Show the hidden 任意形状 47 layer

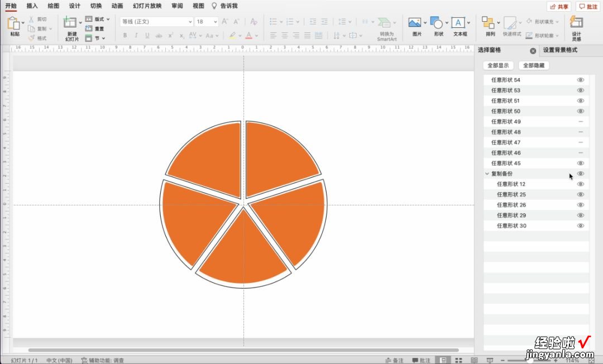(x=581, y=142)
